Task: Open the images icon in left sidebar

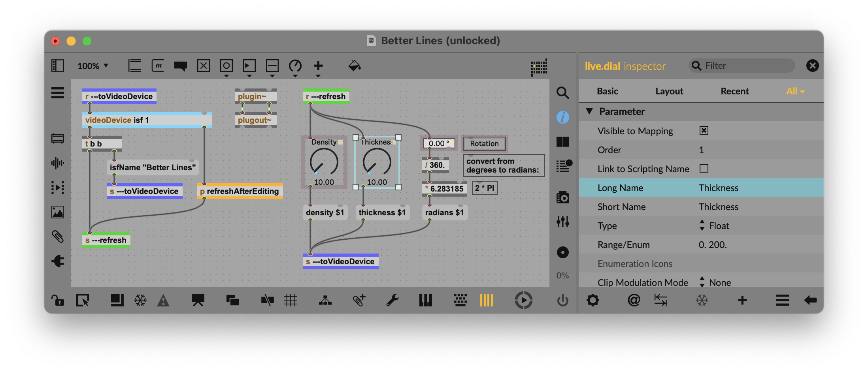Action: (x=58, y=212)
